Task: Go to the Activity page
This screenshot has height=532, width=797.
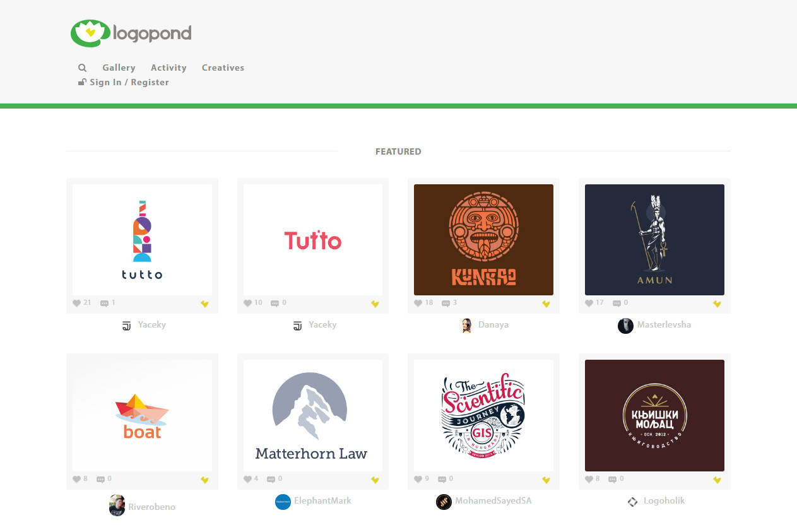Action: [168, 68]
